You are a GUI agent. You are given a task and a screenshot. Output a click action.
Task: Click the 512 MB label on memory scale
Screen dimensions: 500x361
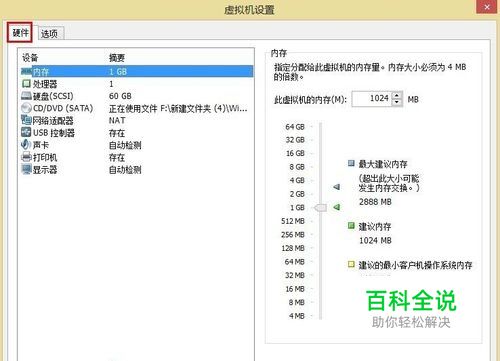point(293,221)
